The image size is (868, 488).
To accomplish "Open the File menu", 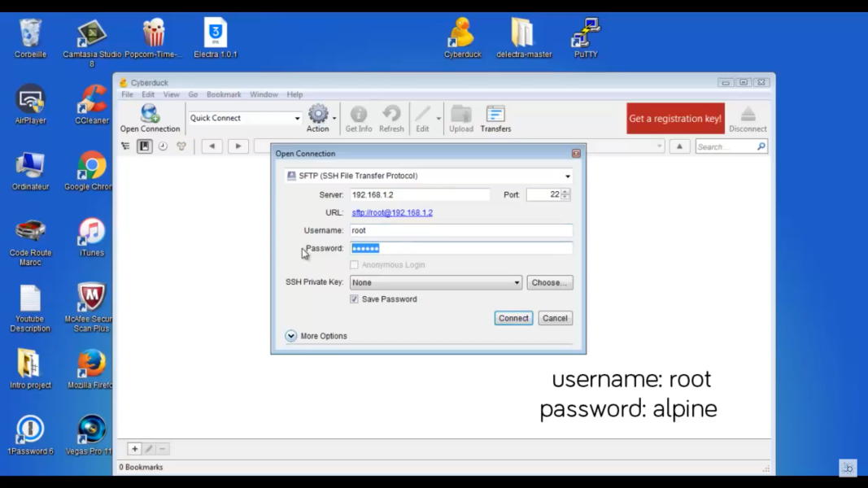I will tap(128, 94).
